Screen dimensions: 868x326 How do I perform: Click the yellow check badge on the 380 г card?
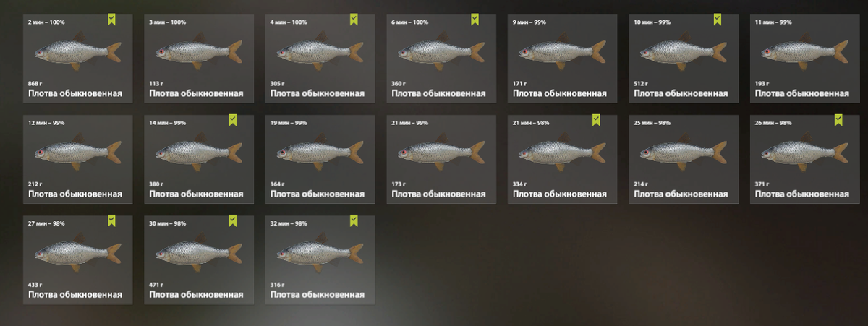[233, 121]
